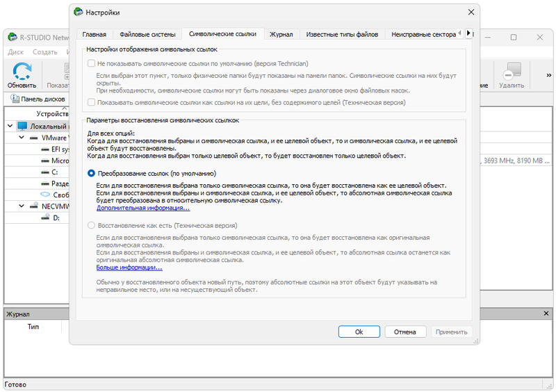Open the Диск menu in R-Studio
Viewport: 556px width, 392px height.
15,52
